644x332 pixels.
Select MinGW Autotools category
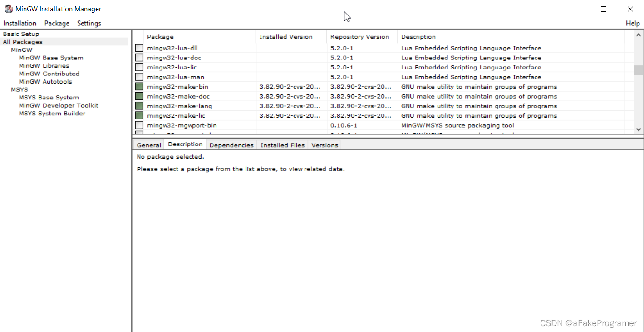pos(45,82)
